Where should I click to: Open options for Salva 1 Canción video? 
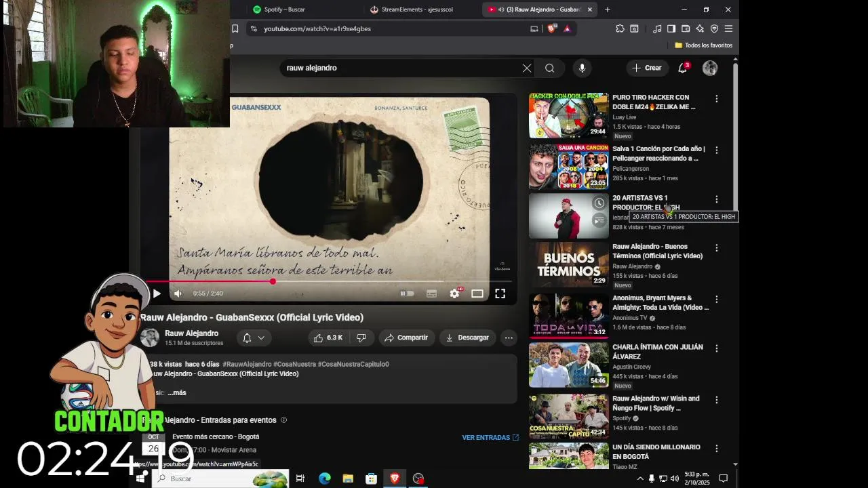pos(716,150)
